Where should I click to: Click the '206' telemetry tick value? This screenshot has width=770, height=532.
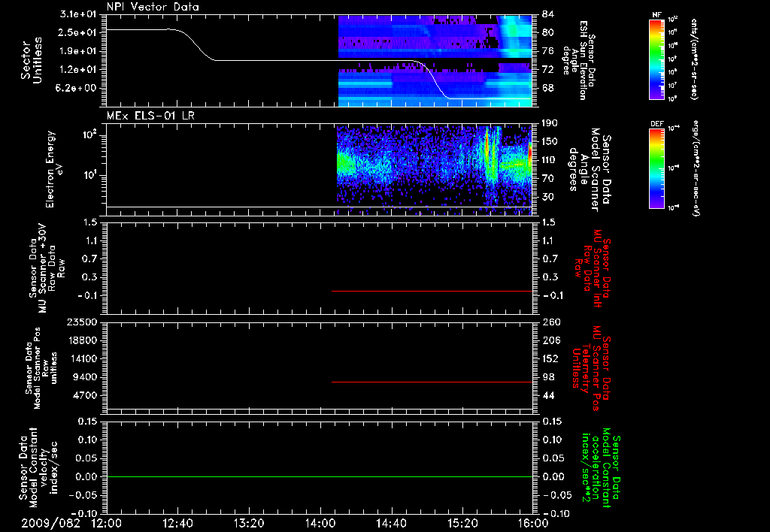coord(550,340)
